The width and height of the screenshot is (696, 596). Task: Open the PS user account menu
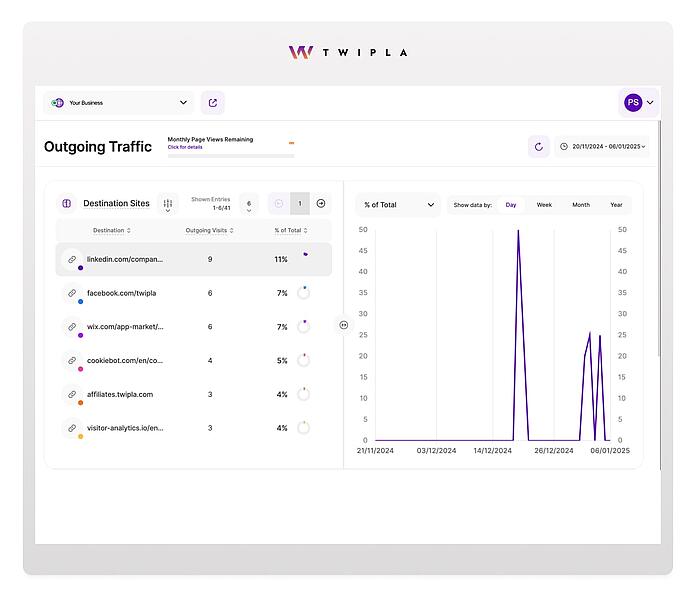point(638,103)
